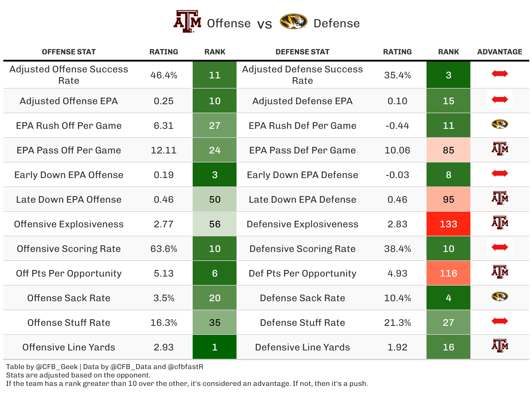Click push arrow in Adjusted Success Rate row
This screenshot has width=532, height=394.
tap(500, 74)
